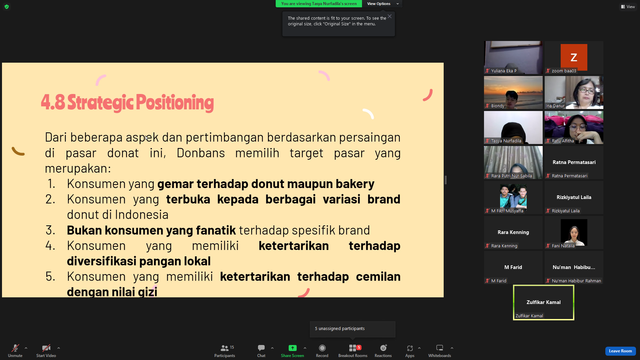
Task: Open audio options arrow beside Unmute
Action: [26, 348]
